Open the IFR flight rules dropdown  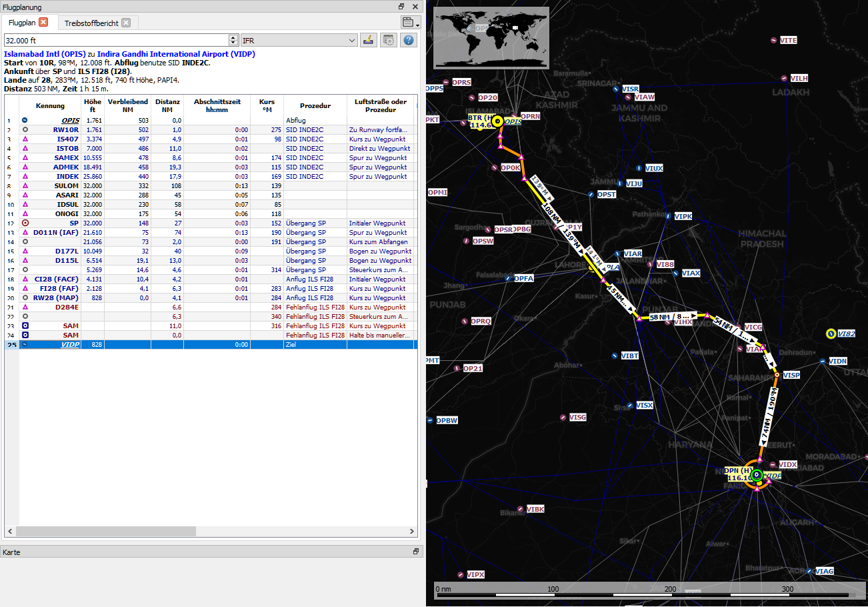299,41
